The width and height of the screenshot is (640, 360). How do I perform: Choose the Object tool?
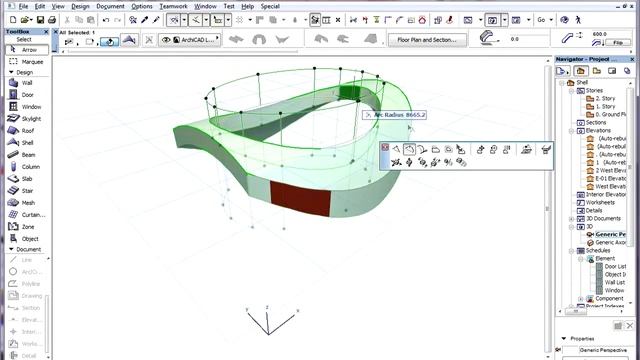click(x=27, y=239)
